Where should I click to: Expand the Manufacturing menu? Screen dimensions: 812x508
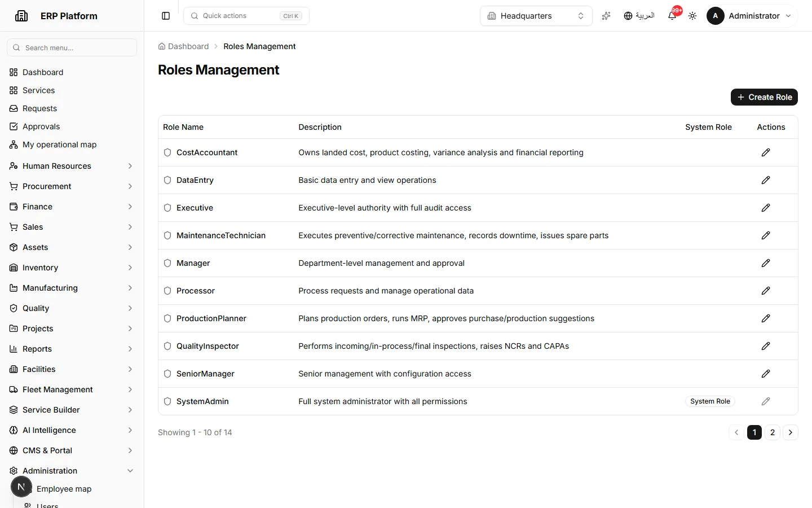72,288
